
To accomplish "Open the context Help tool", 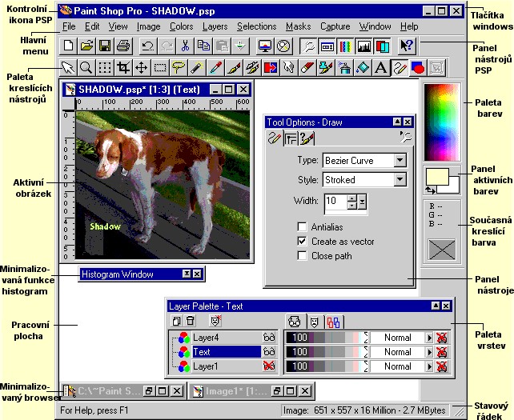I will click(x=407, y=46).
